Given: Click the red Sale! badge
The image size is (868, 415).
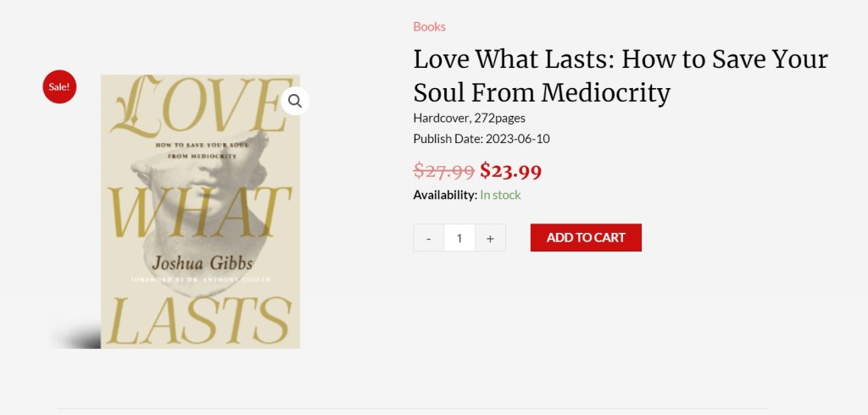Looking at the screenshot, I should coord(59,86).
